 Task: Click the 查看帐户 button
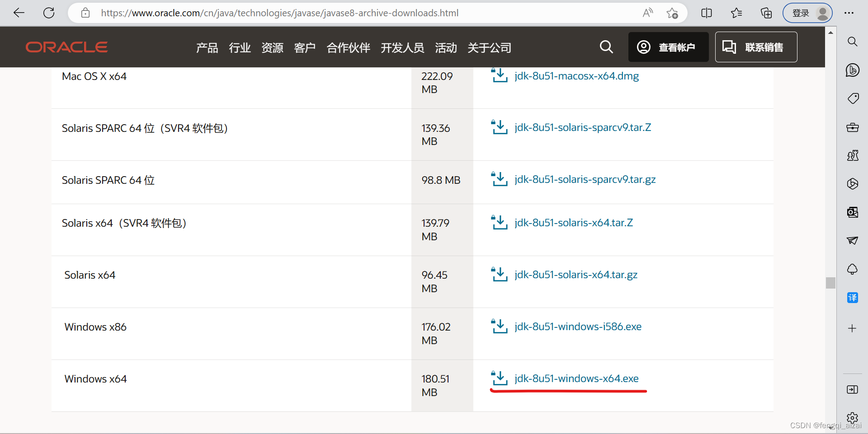(668, 47)
